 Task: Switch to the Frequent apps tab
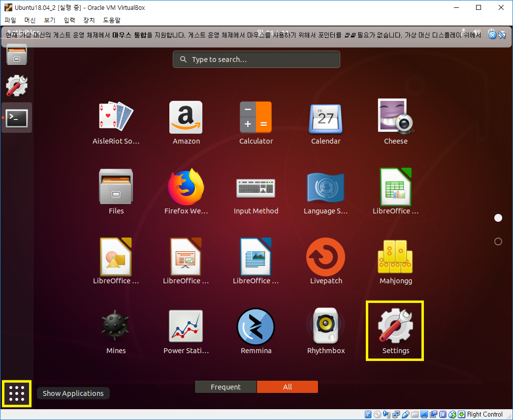226,387
